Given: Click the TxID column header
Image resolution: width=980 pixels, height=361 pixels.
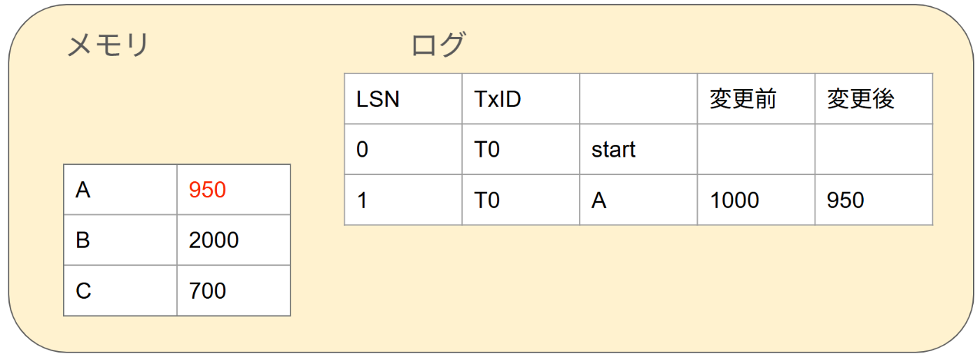Looking at the screenshot, I should click(x=498, y=99).
